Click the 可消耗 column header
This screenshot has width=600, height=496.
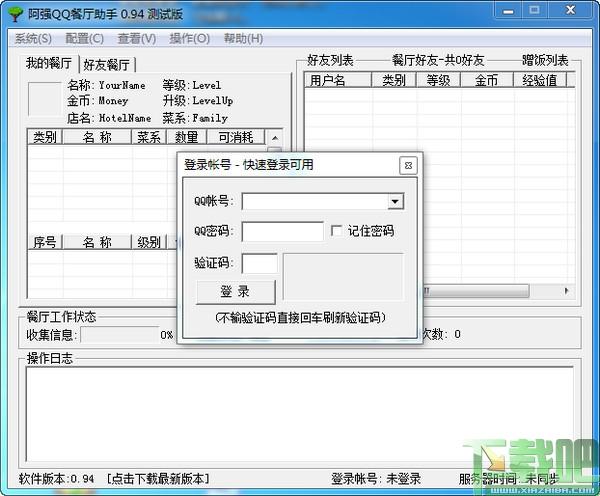tap(236, 137)
